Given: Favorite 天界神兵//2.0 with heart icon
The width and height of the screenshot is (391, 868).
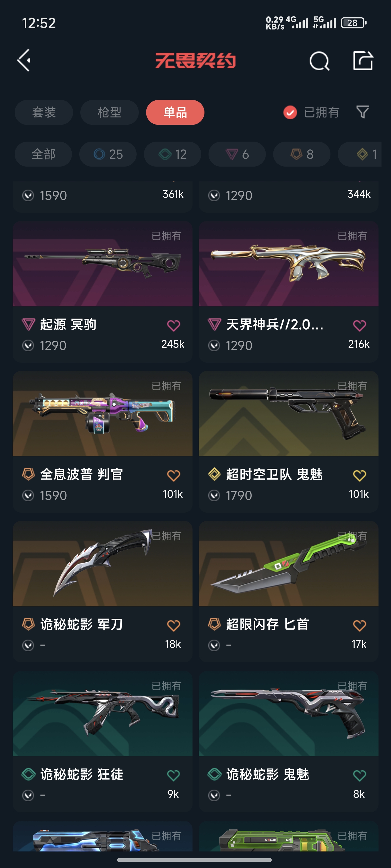Looking at the screenshot, I should pyautogui.click(x=359, y=325).
